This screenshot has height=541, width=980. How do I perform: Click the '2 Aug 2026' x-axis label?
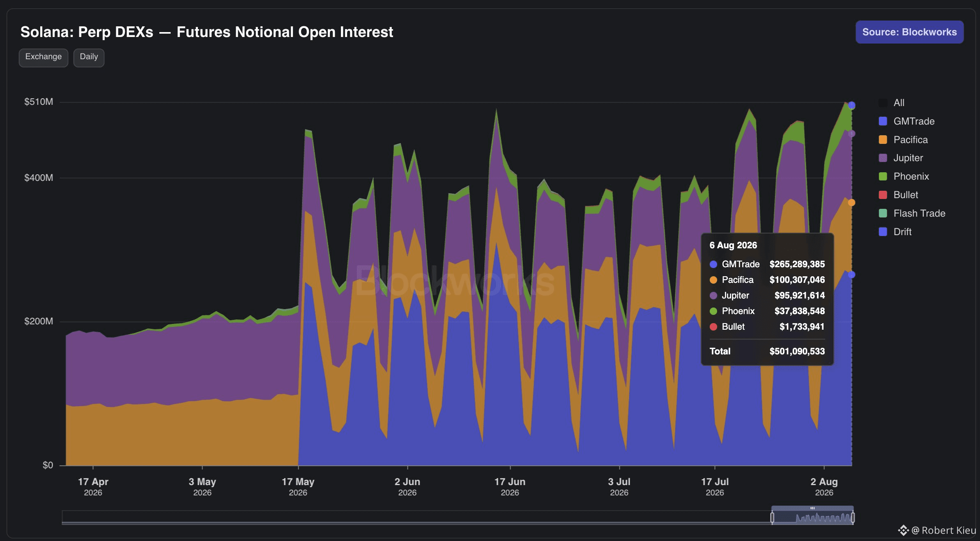point(824,487)
